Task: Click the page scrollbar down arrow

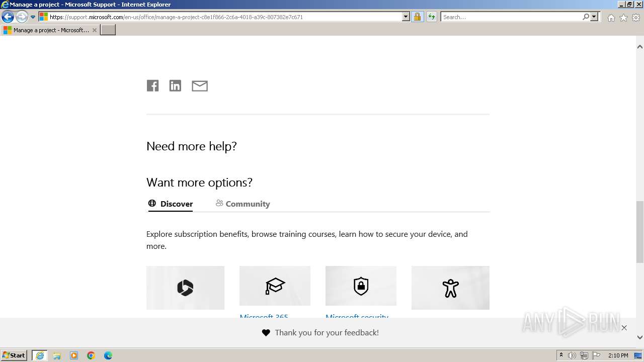Action: (x=639, y=337)
